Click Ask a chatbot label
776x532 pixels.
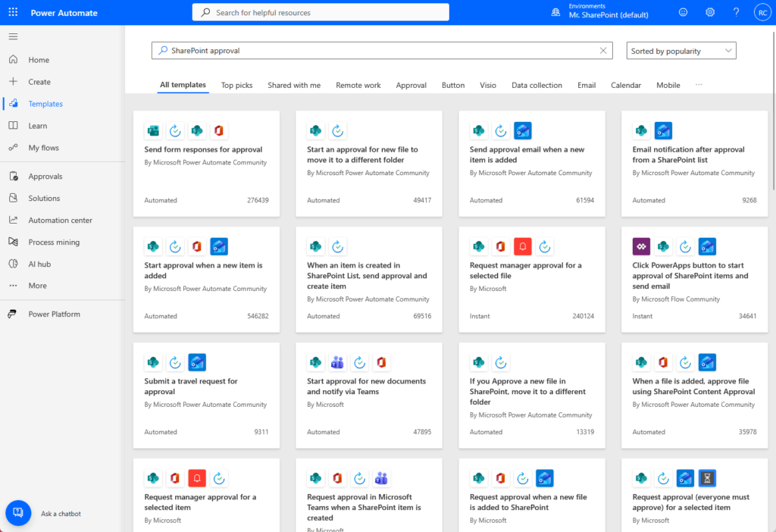61,514
